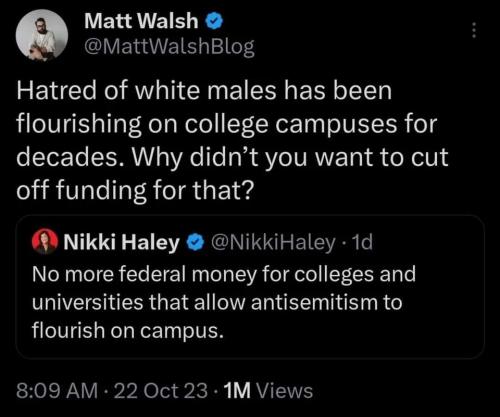This screenshot has width=500, height=417.
Task: Click Nikki Haley's blue verified badge
Action: 195,242
